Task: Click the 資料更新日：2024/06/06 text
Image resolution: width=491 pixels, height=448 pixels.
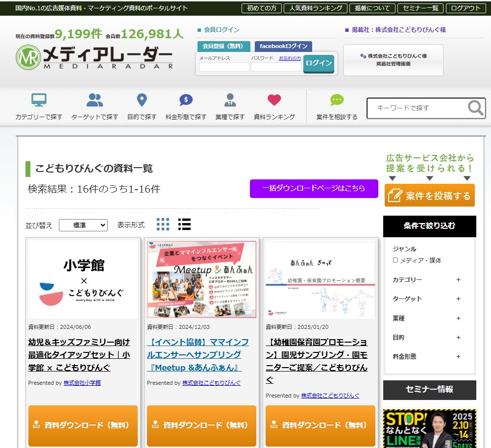Action: point(59,327)
